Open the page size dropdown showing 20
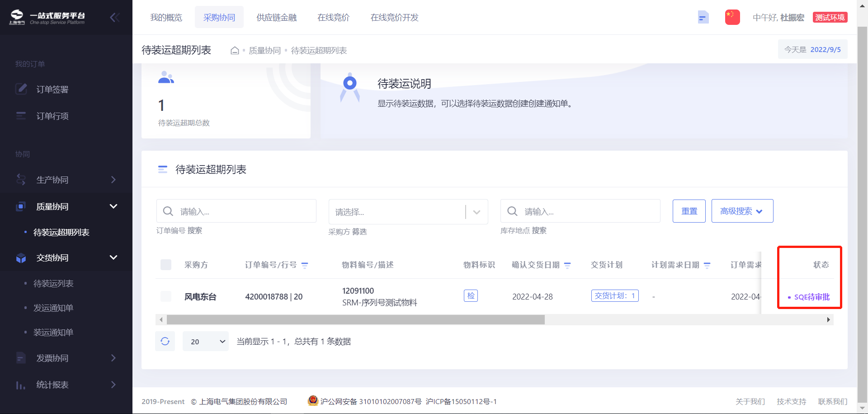 point(206,341)
